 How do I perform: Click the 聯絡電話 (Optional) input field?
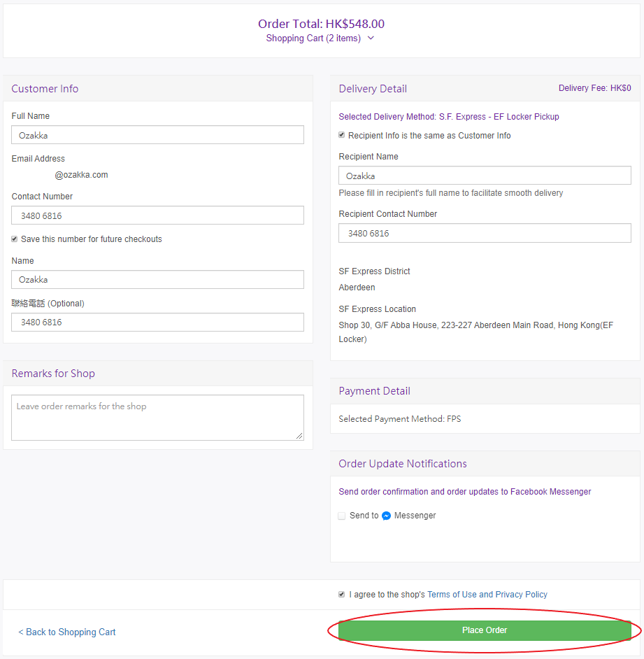coord(157,323)
